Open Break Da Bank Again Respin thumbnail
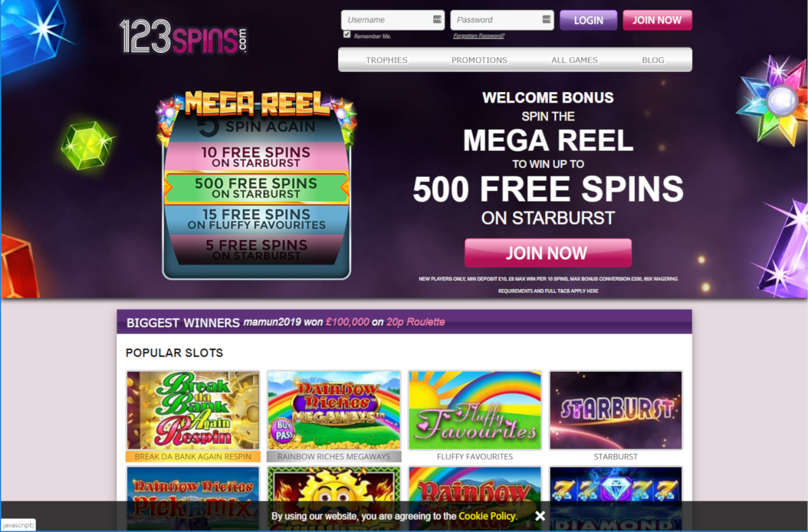The image size is (808, 532). click(193, 410)
